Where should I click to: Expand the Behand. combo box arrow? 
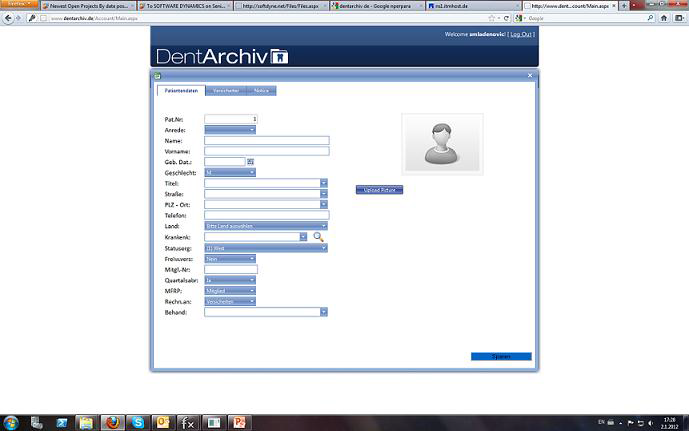(324, 312)
